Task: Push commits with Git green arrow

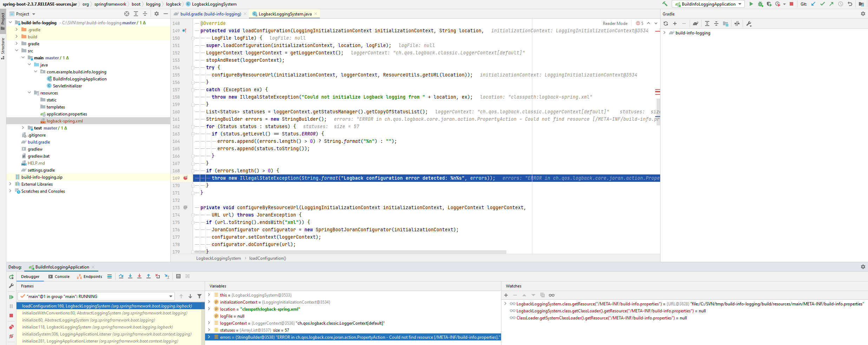Action: [831, 4]
